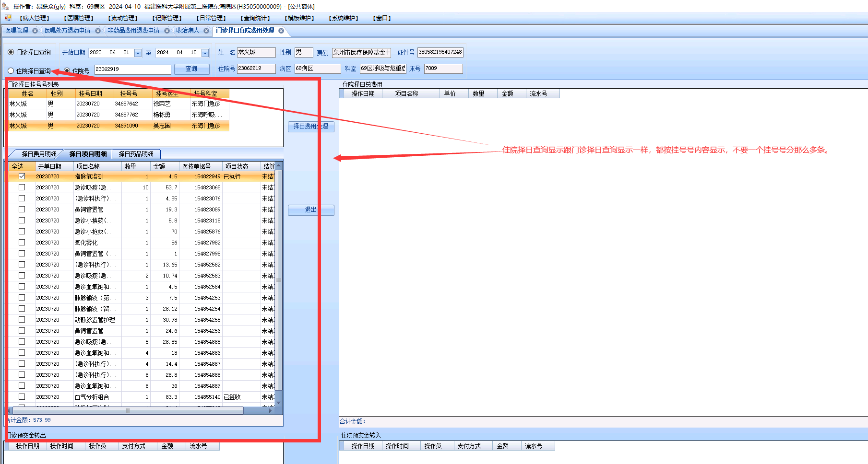The height and width of the screenshot is (464, 868).
Task: Check the 血气分析组合 row checkbox
Action: (x=22, y=397)
